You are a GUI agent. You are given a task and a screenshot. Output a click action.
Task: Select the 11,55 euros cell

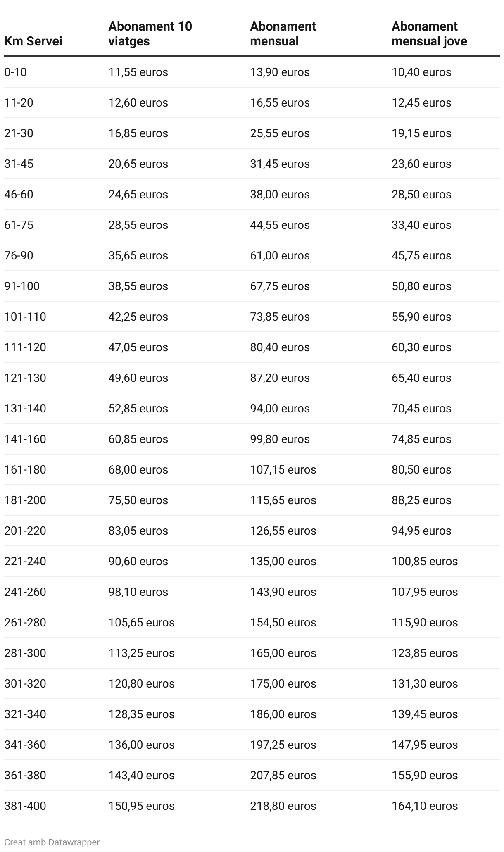point(138,72)
